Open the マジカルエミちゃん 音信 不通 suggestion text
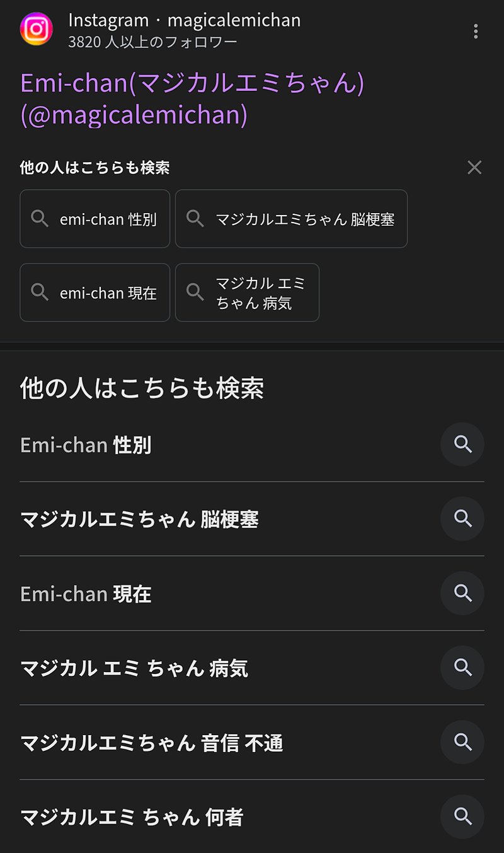This screenshot has width=504, height=853. tap(151, 743)
